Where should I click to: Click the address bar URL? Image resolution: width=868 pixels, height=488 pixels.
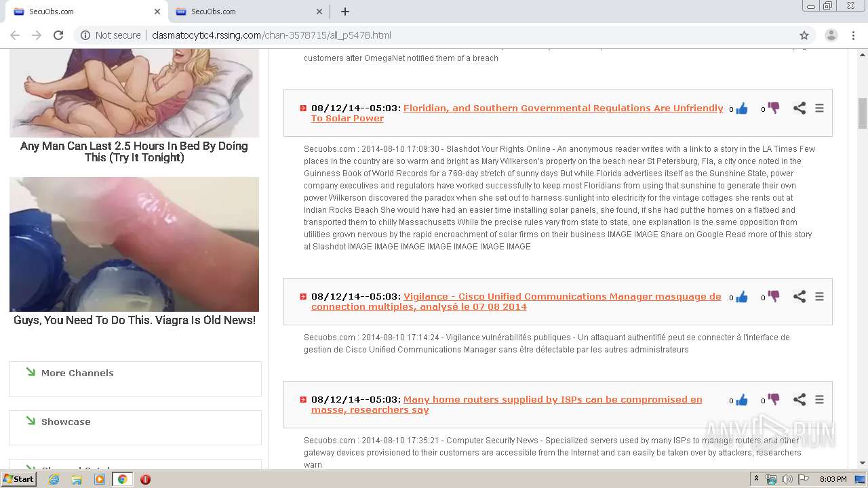click(x=271, y=35)
